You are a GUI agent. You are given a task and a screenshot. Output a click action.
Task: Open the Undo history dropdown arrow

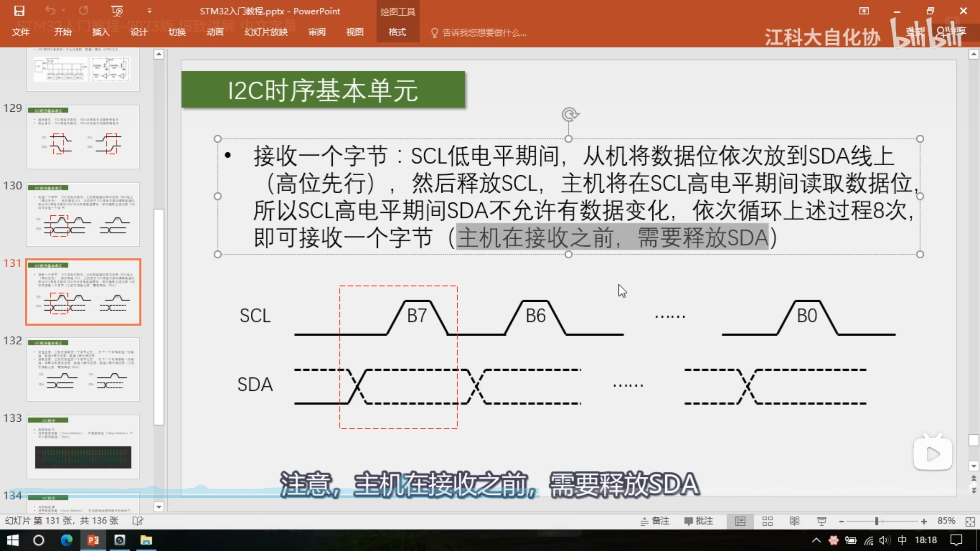point(64,11)
